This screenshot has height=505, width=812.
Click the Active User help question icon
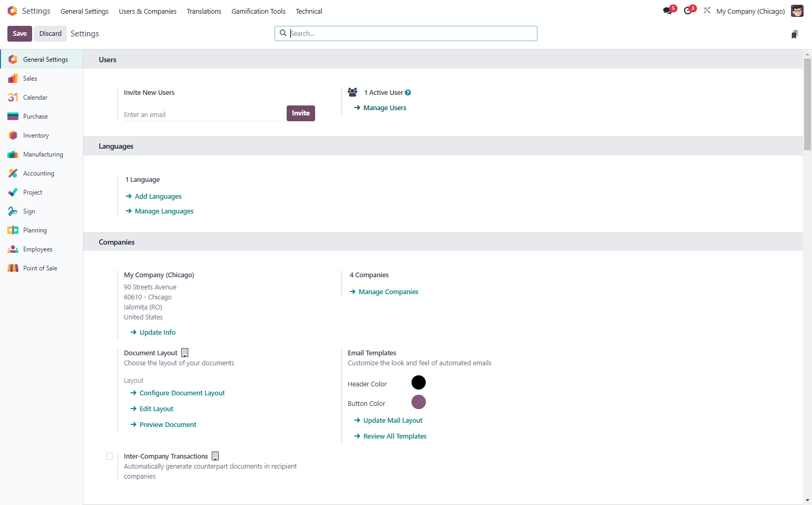(x=408, y=92)
